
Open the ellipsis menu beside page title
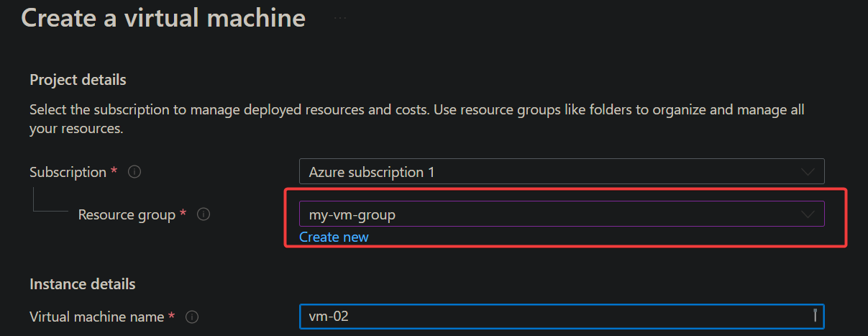pos(341,18)
